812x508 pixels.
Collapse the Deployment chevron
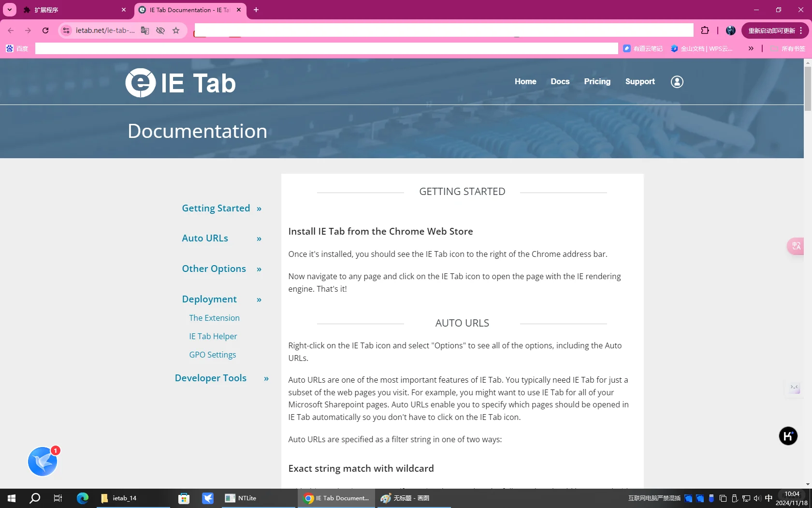coord(259,299)
